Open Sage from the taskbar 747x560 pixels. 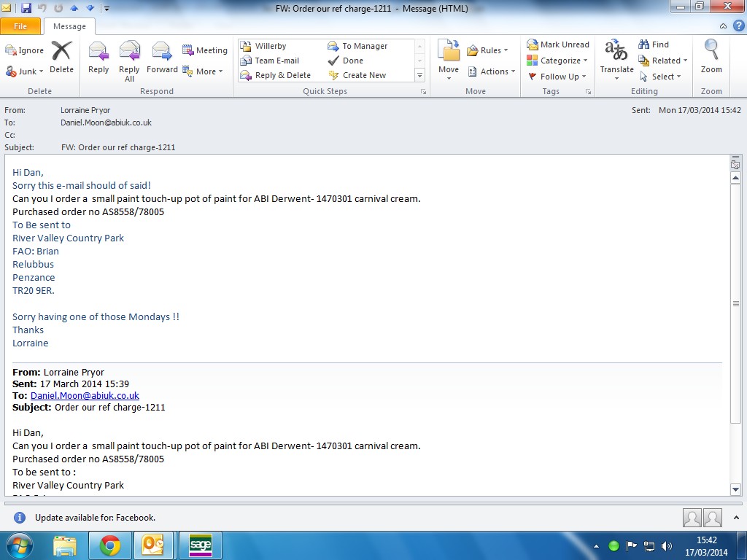[200, 545]
